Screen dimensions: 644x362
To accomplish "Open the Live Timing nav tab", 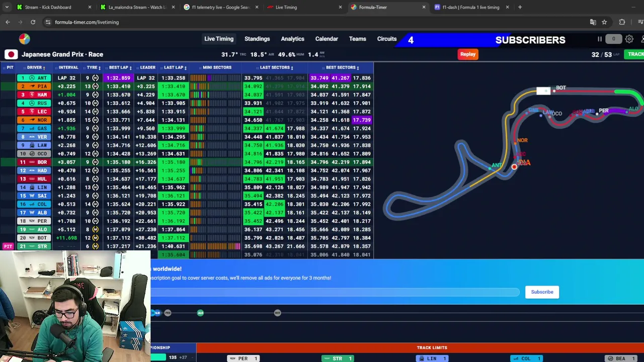I will coord(219,39).
